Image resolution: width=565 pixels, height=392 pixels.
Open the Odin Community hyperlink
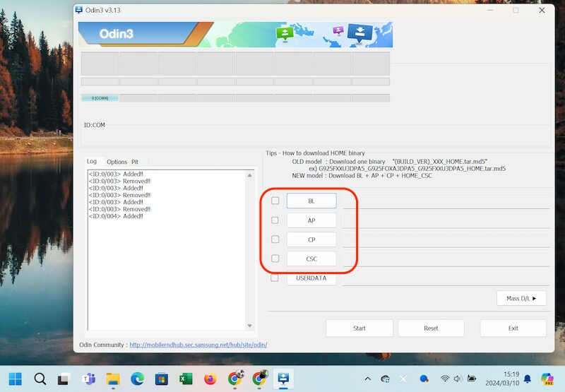[x=198, y=345]
